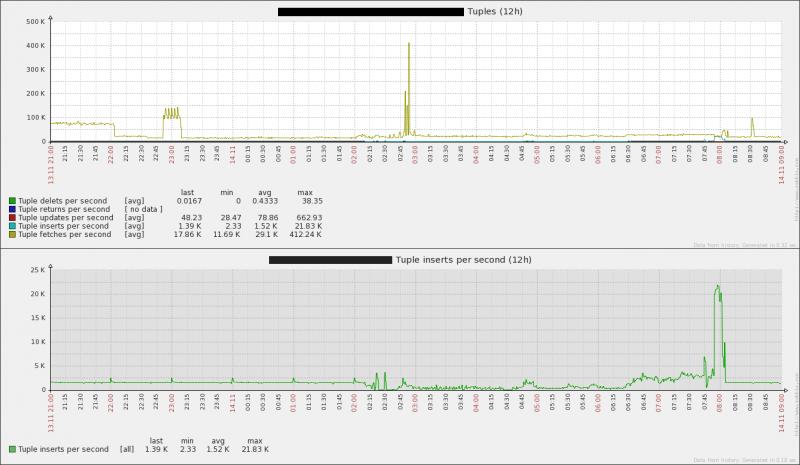800x465 pixels.
Task: Click the red 14.11 midnight label on inserts graph
Action: tap(233, 402)
